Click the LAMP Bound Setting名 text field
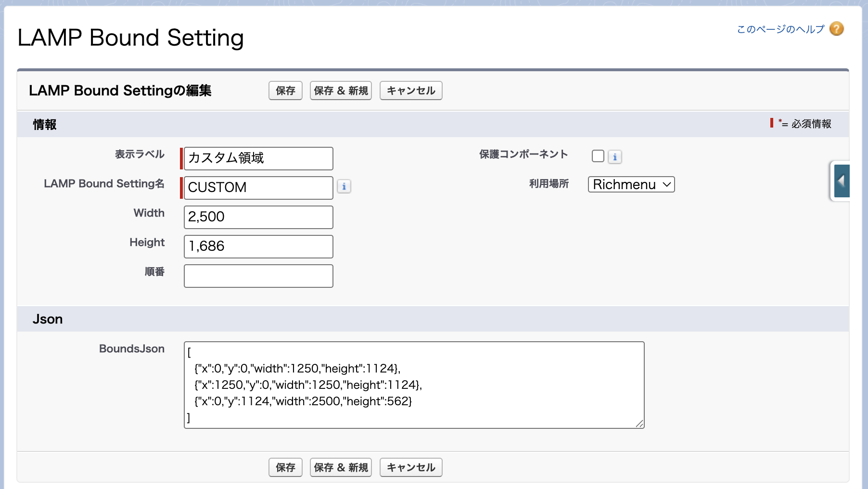Image resolution: width=868 pixels, height=489 pixels. click(258, 188)
